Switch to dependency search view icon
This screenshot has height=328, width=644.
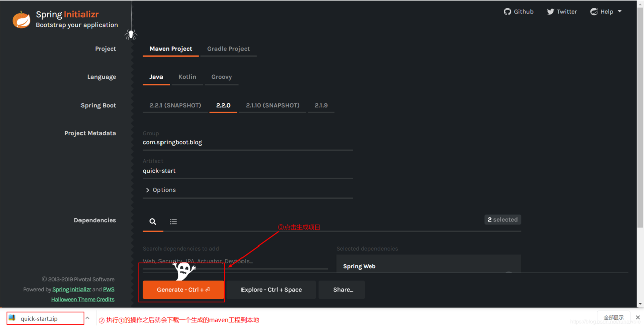tap(153, 221)
